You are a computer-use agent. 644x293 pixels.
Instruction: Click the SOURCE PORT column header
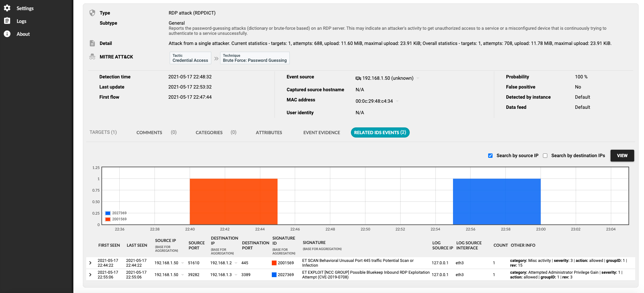196,245
